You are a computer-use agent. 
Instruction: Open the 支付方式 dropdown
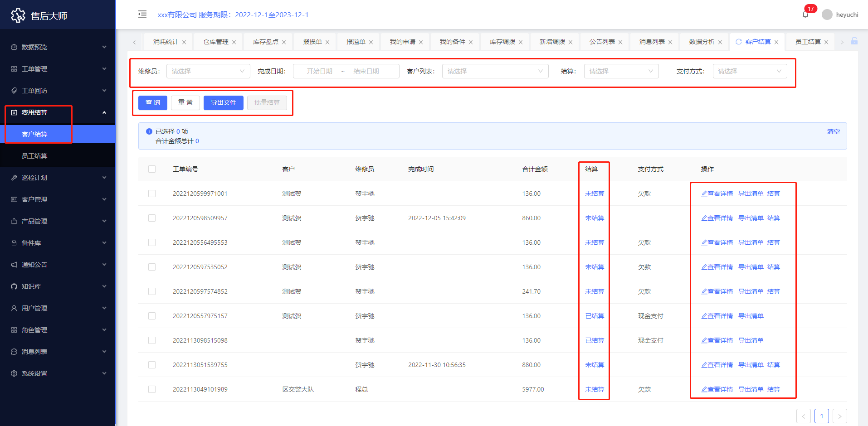click(x=750, y=71)
